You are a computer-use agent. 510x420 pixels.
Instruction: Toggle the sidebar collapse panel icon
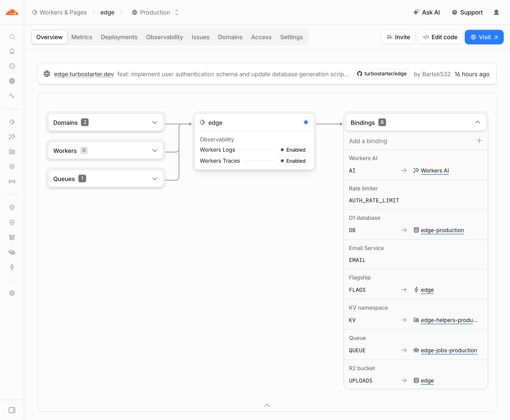[12, 410]
